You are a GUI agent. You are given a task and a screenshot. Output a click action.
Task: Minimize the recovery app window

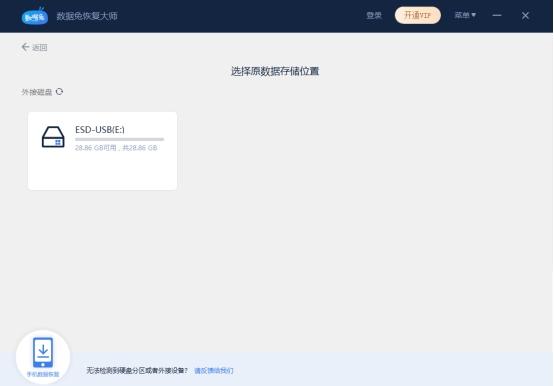[497, 16]
